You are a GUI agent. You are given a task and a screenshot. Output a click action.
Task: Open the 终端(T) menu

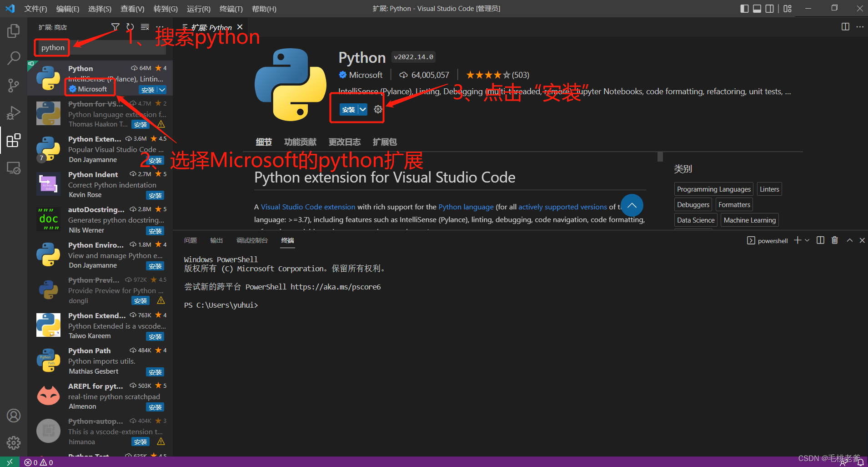coord(231,9)
